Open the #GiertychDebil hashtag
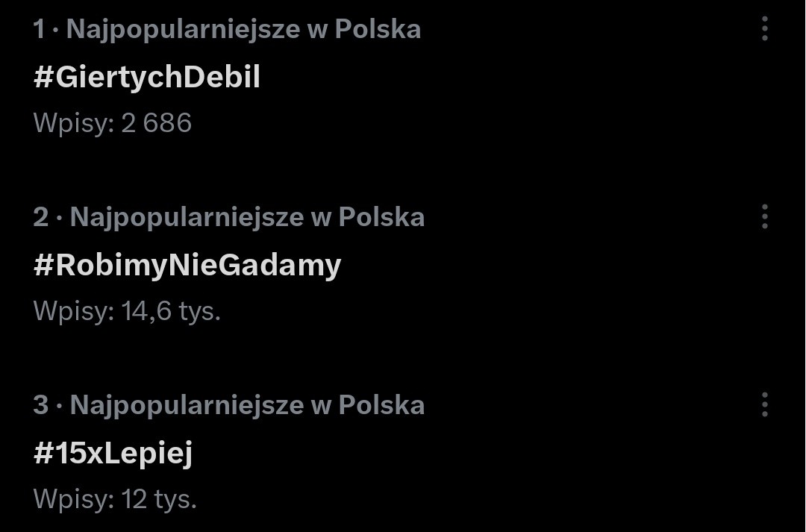This screenshot has width=806, height=532. [x=147, y=77]
